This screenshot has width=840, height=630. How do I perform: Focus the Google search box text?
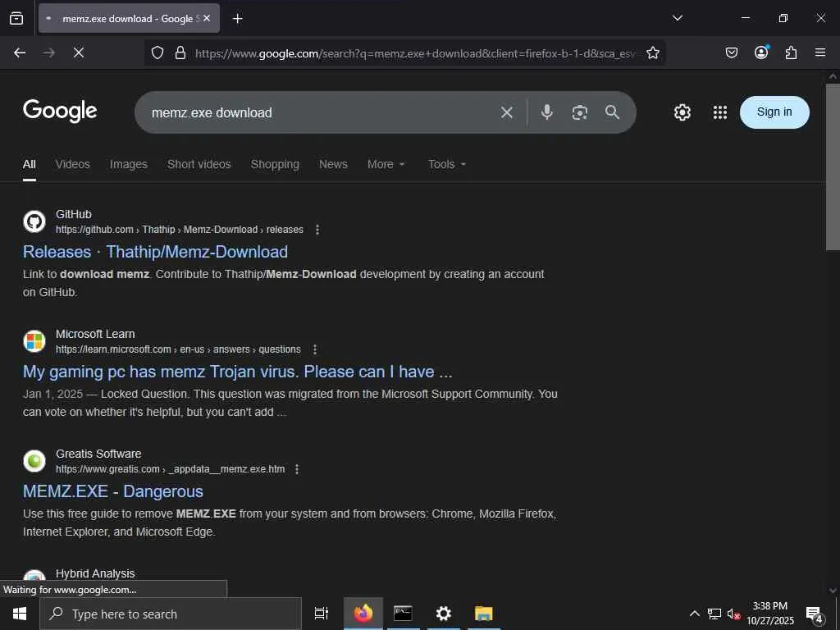coord(212,112)
